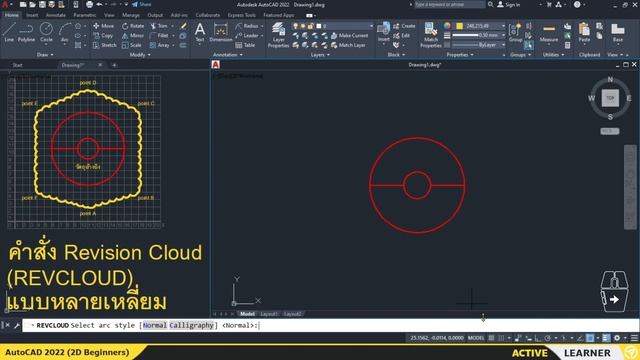The height and width of the screenshot is (360, 640).
Task: Choose the Calligraphy option in command line
Action: click(191, 325)
